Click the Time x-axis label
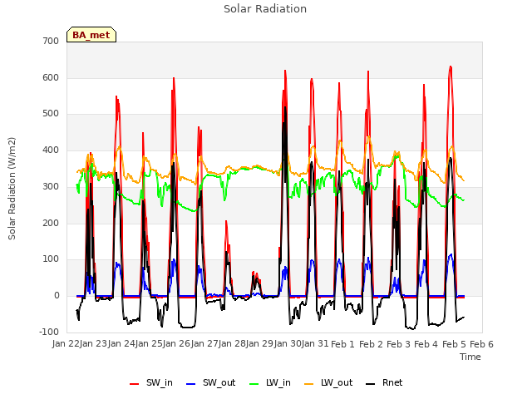Image resolution: width=532 pixels, height=399 pixels. click(470, 357)
